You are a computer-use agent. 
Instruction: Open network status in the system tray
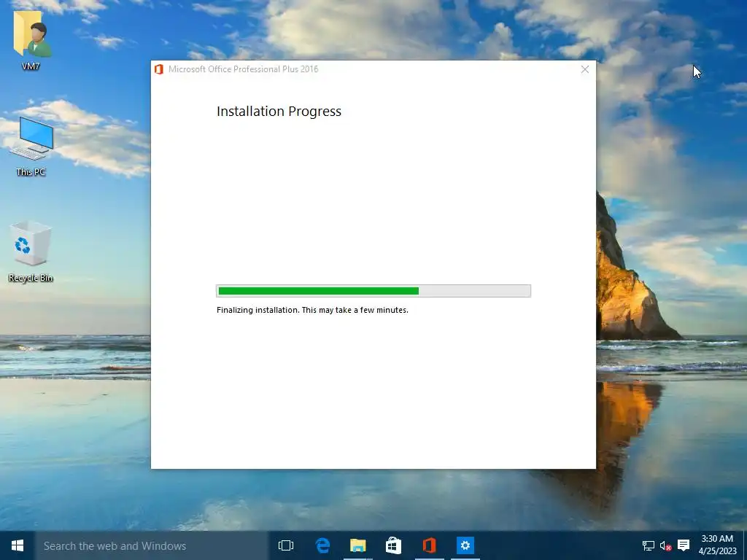(x=648, y=545)
